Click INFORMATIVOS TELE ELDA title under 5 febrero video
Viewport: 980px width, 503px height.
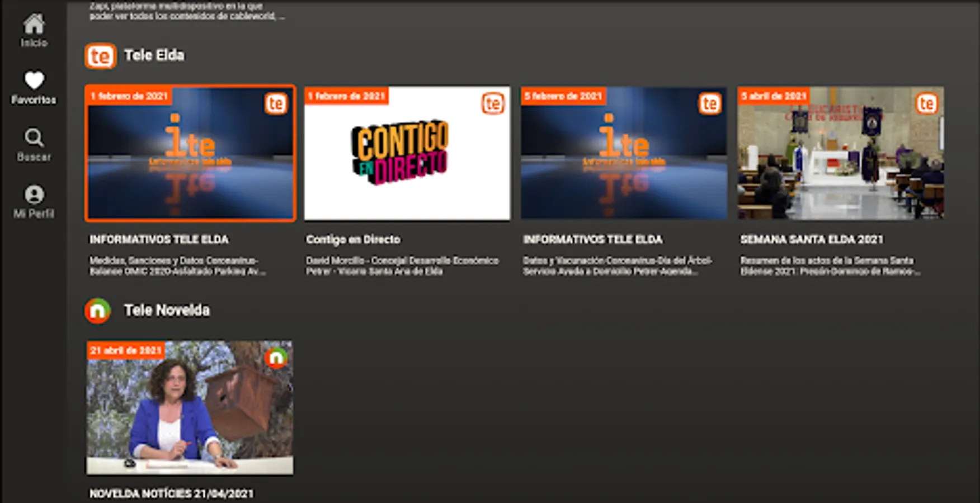593,239
